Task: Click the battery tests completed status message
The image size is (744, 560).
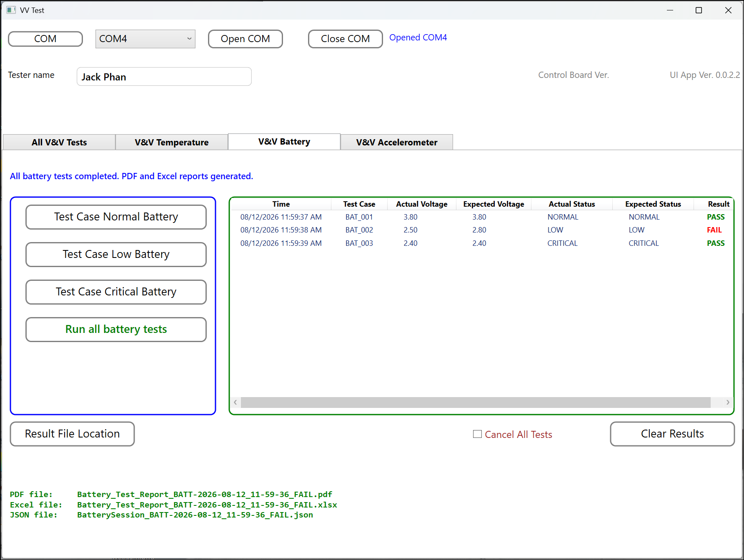Action: pos(132,176)
